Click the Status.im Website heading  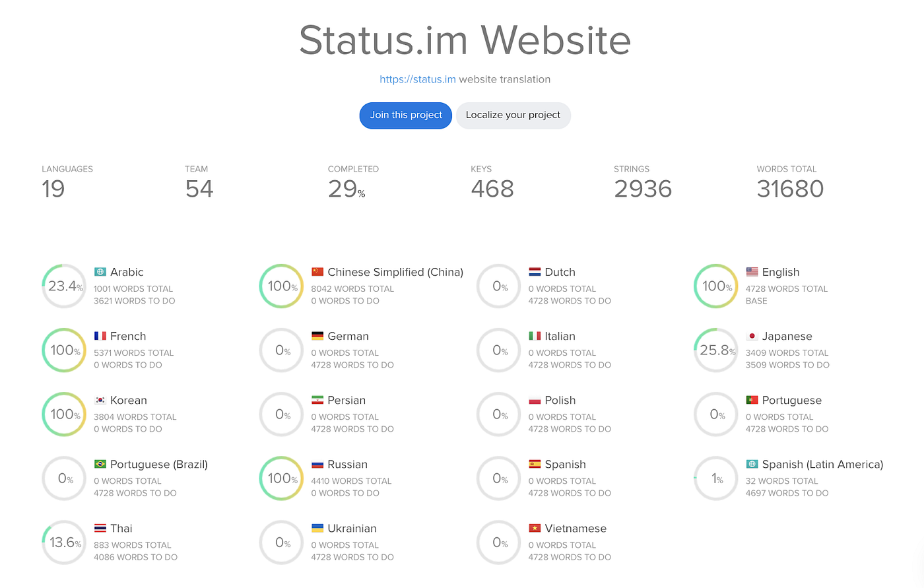465,40
